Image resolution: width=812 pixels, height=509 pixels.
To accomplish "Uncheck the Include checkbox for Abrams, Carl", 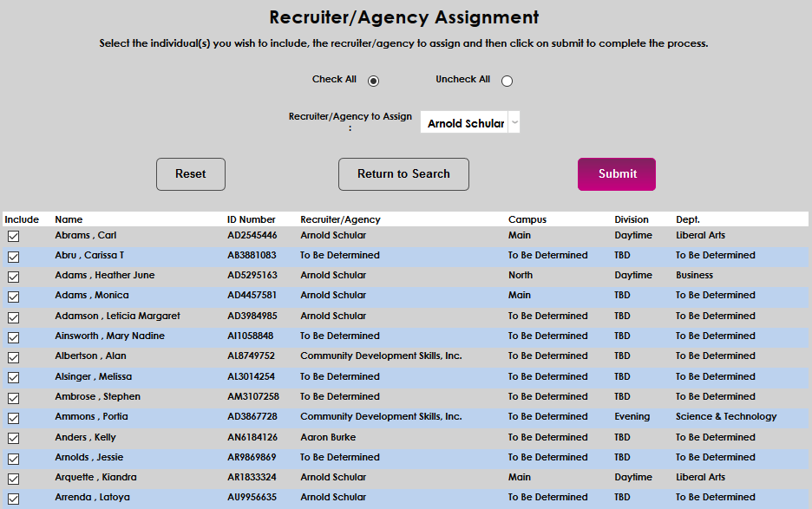I will (x=13, y=236).
